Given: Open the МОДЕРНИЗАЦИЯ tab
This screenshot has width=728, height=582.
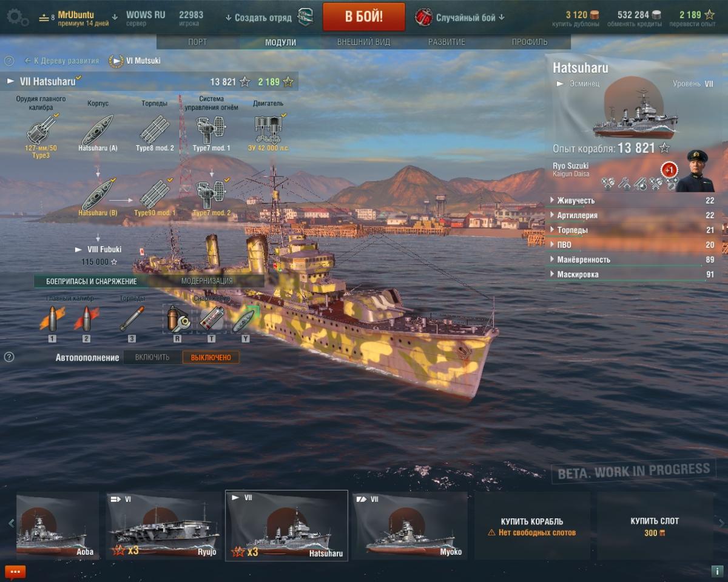Looking at the screenshot, I should click(207, 281).
